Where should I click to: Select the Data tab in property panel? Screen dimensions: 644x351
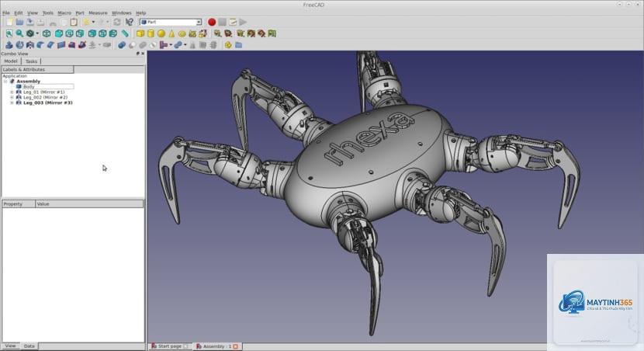pyautogui.click(x=29, y=346)
